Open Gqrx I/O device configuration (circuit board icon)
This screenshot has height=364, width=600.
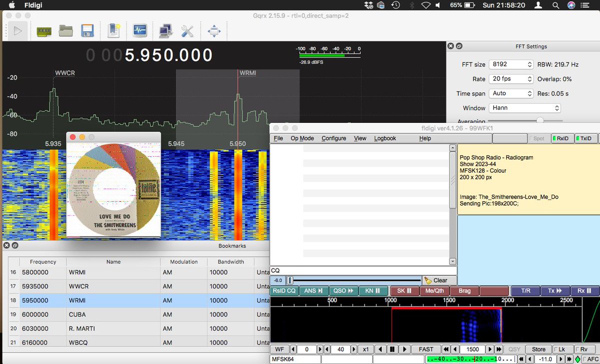coord(44,31)
